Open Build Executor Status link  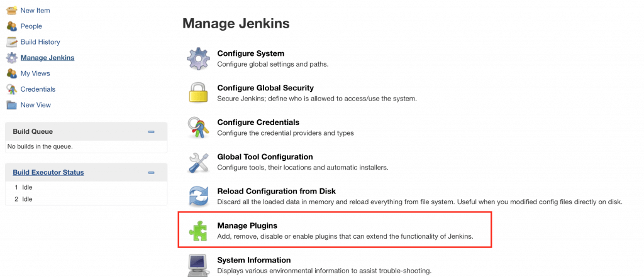click(48, 172)
